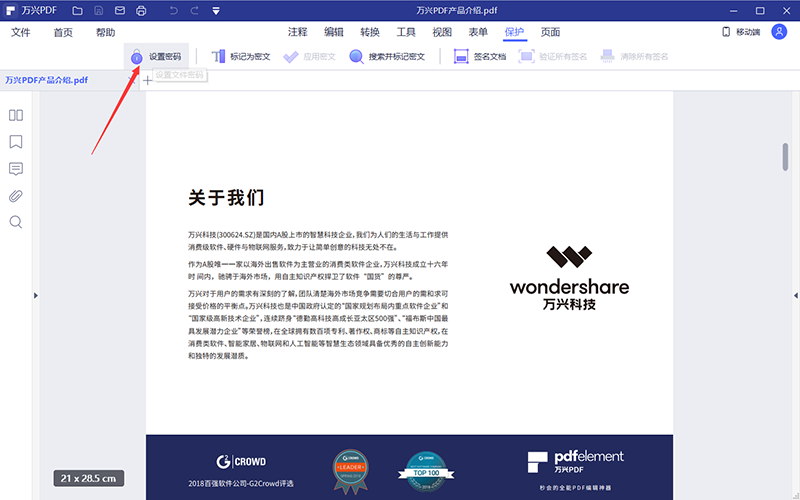Screen dimensions: 800x500
Task: Click the vertical scrollbar thumb
Action: point(785,157)
